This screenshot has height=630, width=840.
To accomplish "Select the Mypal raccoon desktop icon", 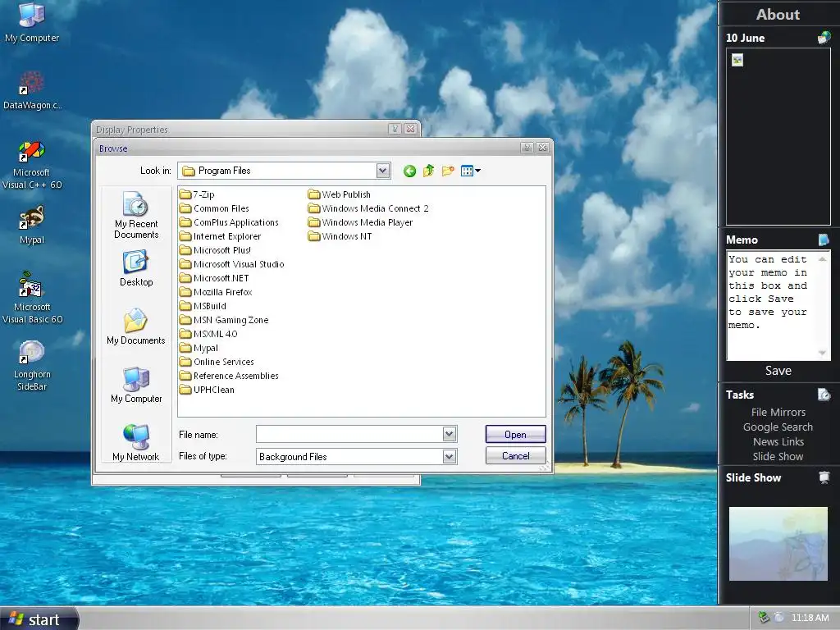I will click(x=32, y=225).
